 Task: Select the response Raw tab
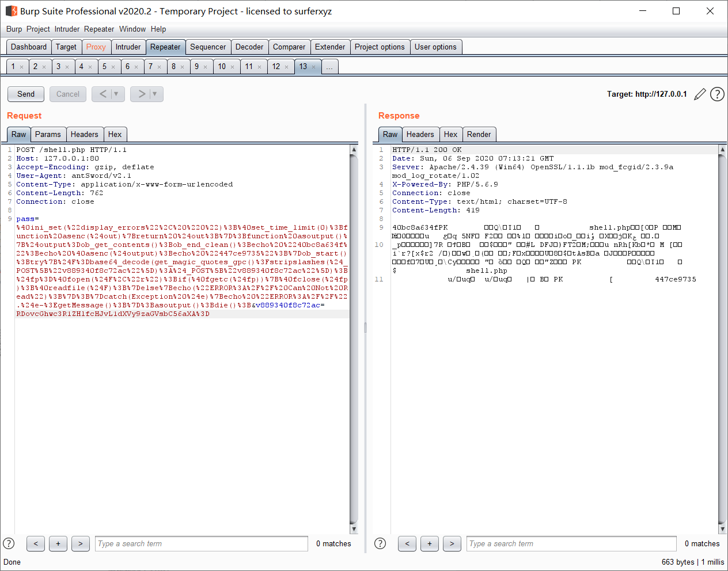click(x=390, y=134)
